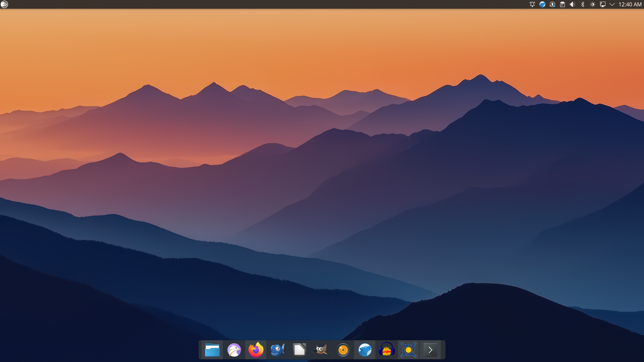Open the volume control in tray
Screen dimensions: 644x362
point(572,4)
